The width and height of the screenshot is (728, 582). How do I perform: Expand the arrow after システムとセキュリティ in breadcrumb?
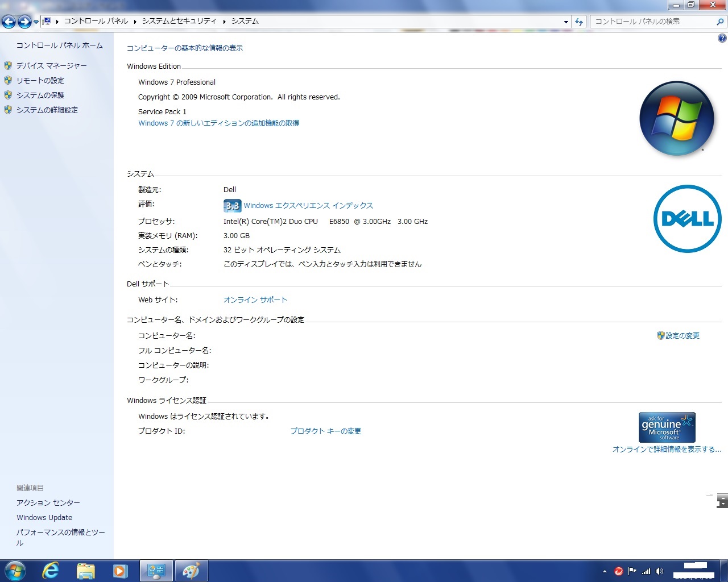pyautogui.click(x=225, y=22)
